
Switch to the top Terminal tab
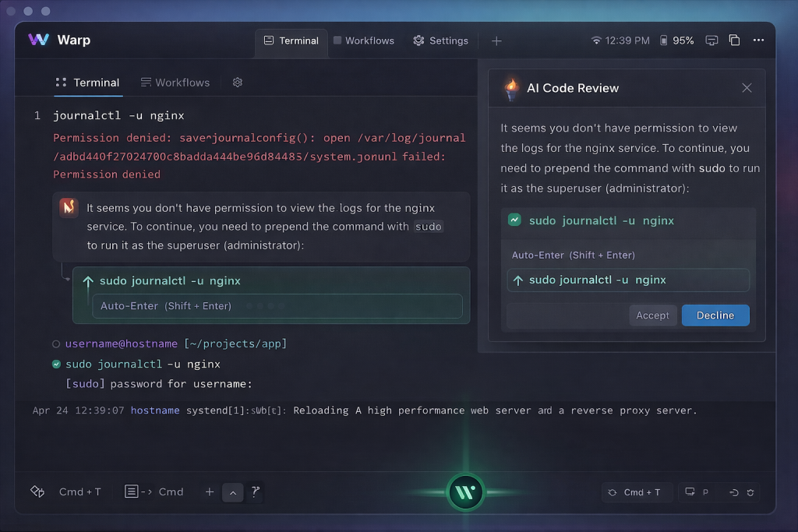(291, 41)
